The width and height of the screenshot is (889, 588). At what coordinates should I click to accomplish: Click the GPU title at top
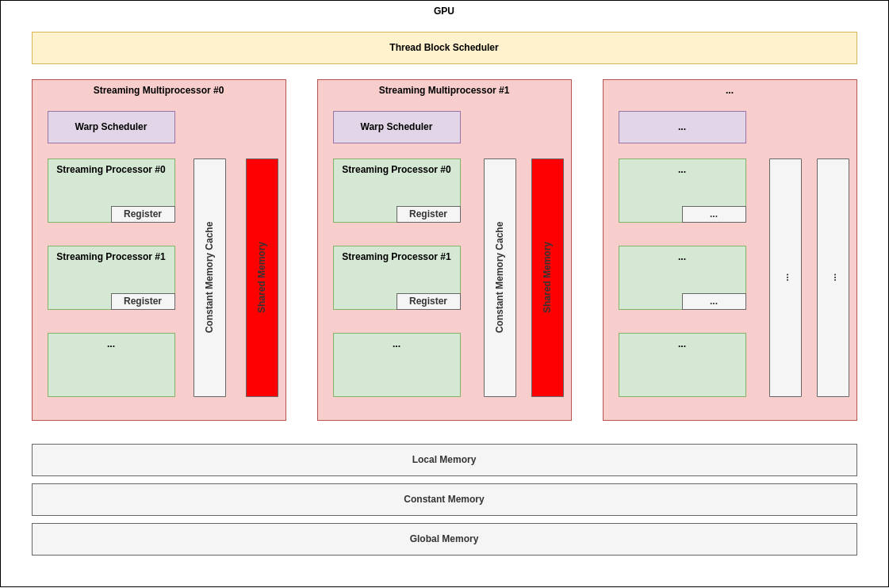(444, 11)
